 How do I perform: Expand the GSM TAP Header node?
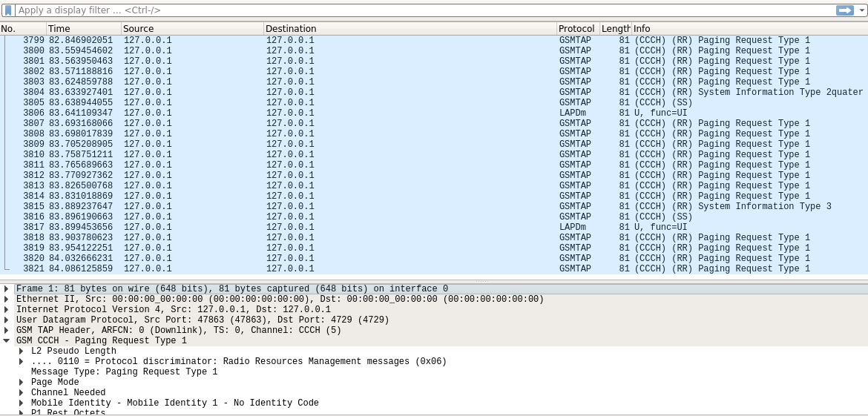(7, 331)
